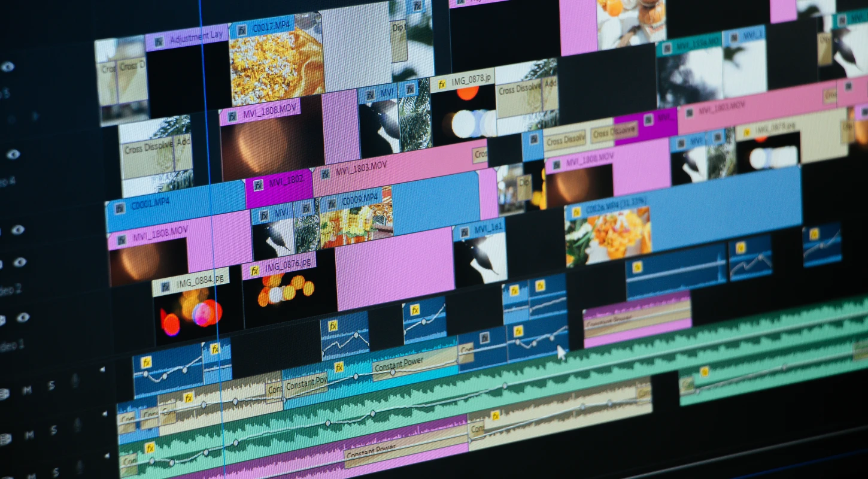Click small arrow on top audio track header
The height and width of the screenshot is (479, 868).
click(x=102, y=370)
